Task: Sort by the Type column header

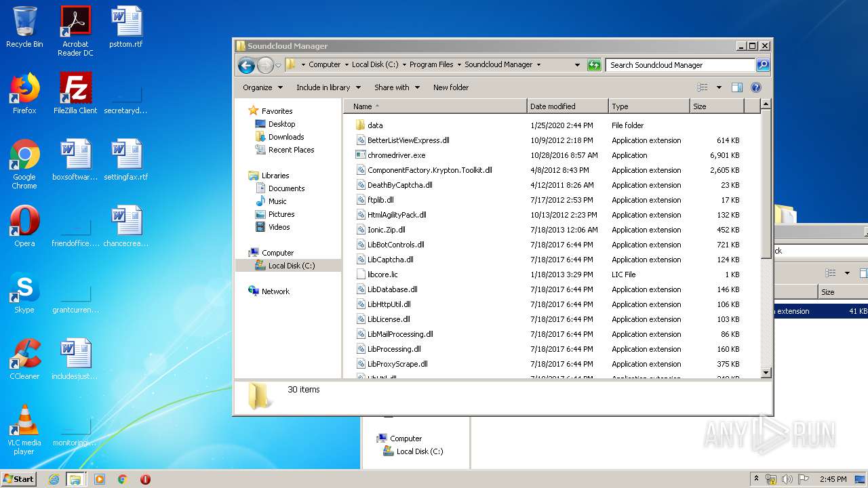Action: 648,106
